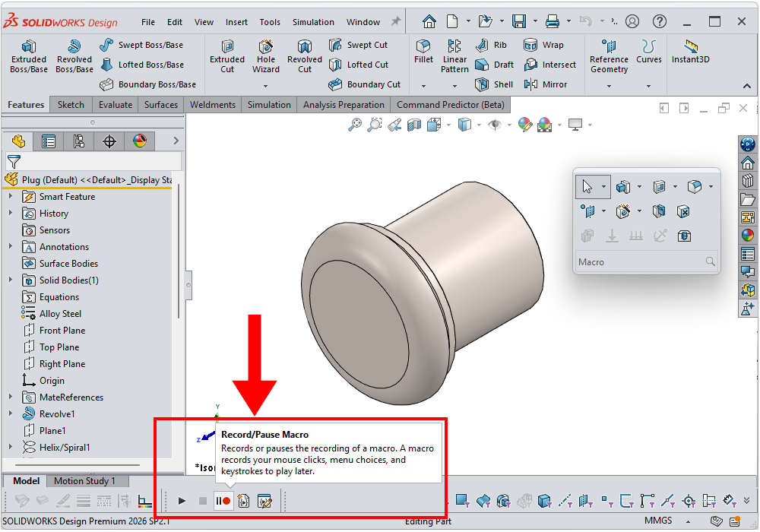Select the Revolved Cut tool
Viewport: 760px width, 532px height.
(x=305, y=56)
